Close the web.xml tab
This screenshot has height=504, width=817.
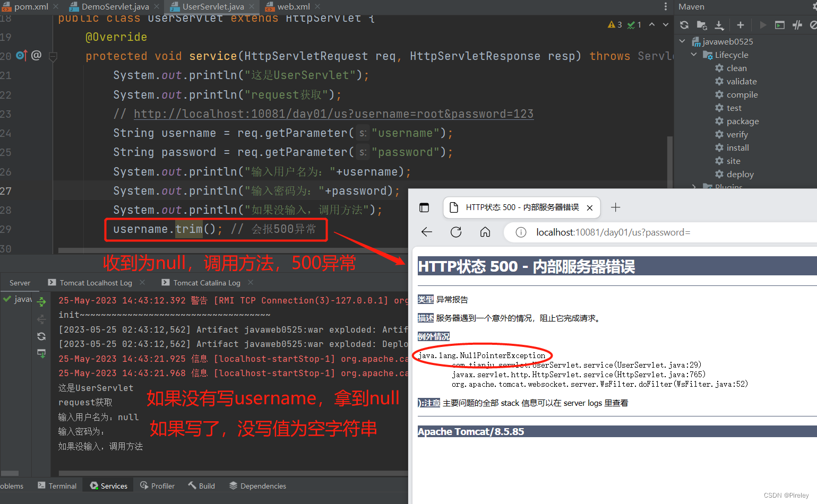tap(317, 6)
